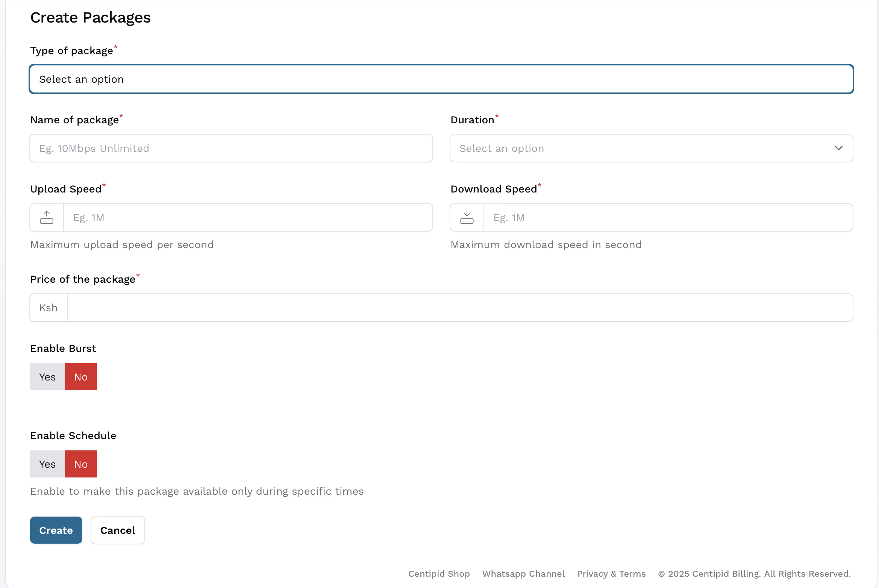Set Enable Schedule to Yes

pyautogui.click(x=47, y=464)
